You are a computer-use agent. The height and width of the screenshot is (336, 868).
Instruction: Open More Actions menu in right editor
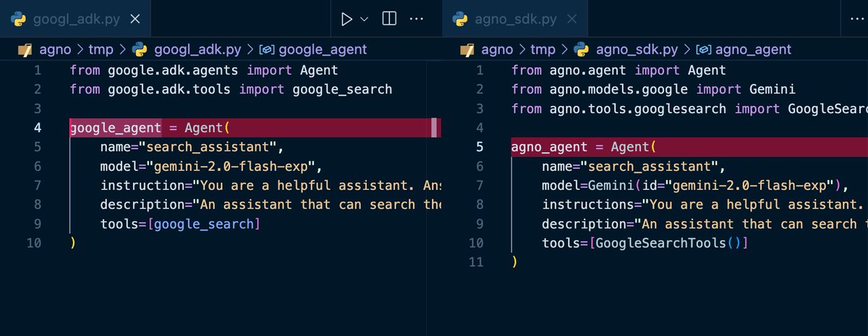(858, 20)
